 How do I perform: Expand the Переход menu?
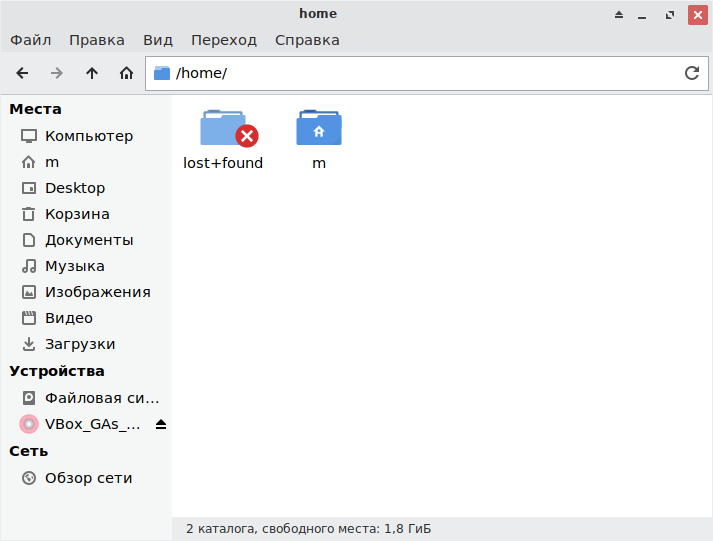(x=224, y=40)
